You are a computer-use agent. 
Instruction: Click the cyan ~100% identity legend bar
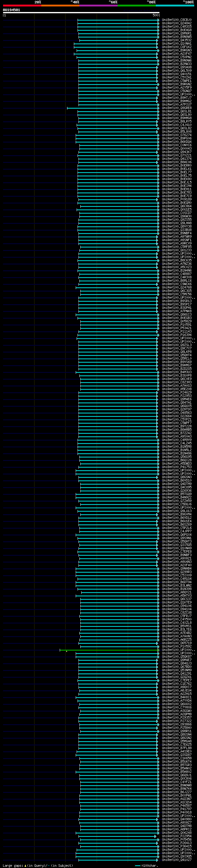click(175, 6)
